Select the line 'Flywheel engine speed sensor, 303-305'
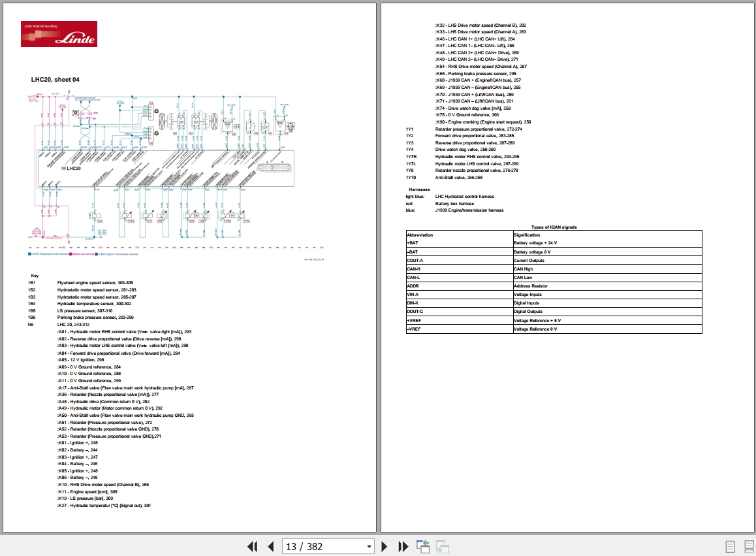Viewport: 756px width, 556px height. [95, 283]
